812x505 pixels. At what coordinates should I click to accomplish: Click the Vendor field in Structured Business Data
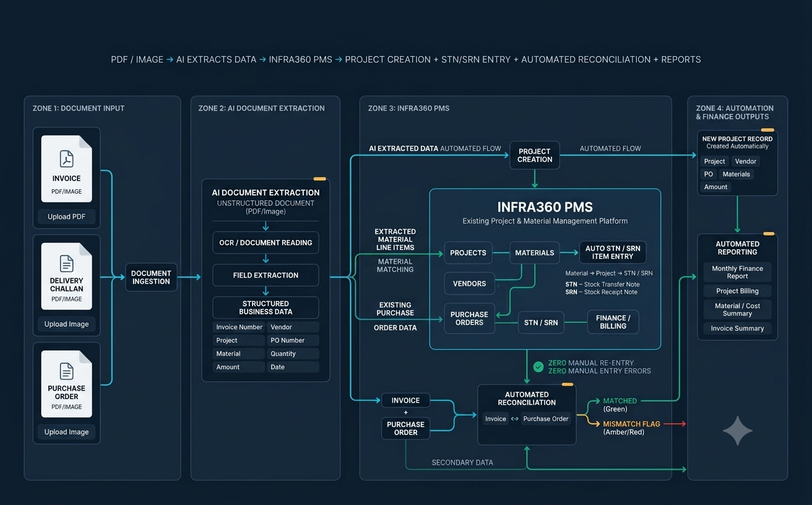pyautogui.click(x=293, y=327)
